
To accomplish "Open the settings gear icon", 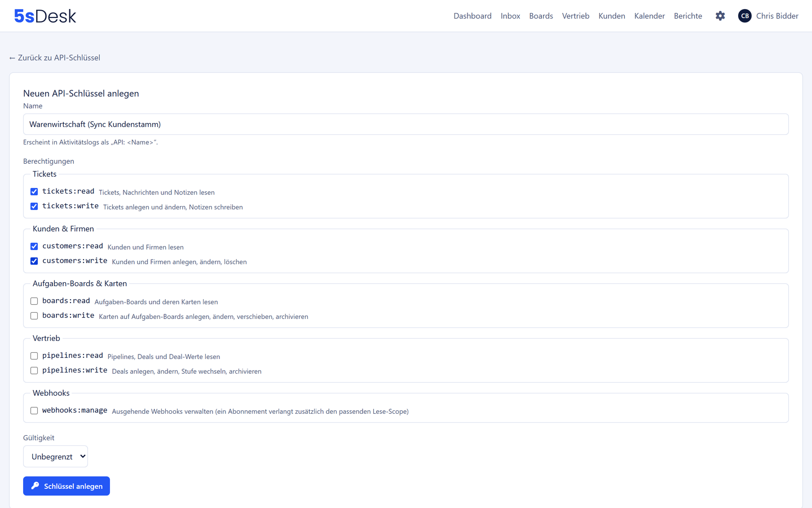I will (x=720, y=16).
